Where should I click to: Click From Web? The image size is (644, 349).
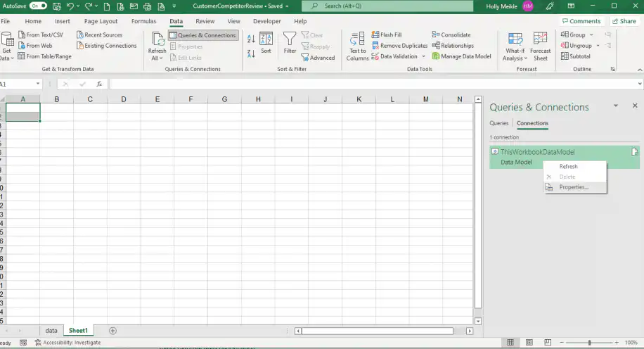tap(35, 46)
